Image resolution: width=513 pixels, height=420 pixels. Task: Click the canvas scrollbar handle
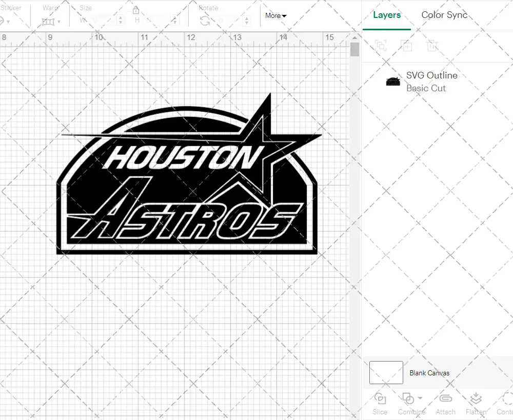click(x=354, y=49)
